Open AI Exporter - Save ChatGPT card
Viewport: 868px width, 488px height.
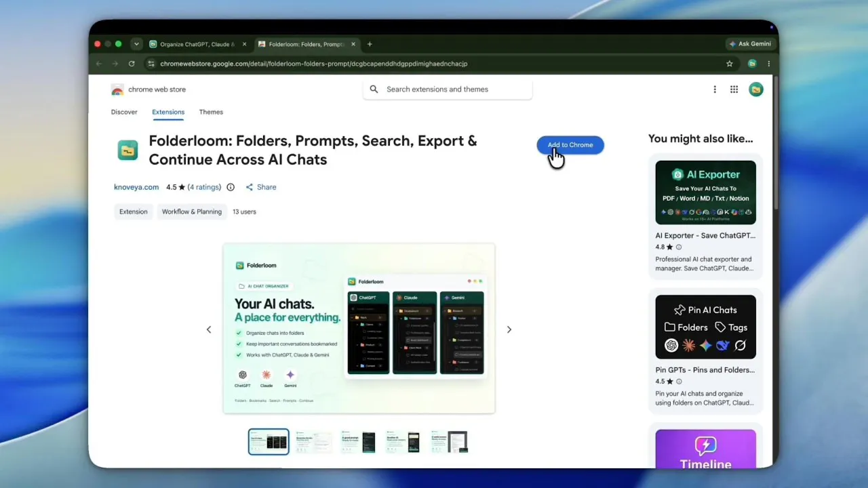click(705, 217)
